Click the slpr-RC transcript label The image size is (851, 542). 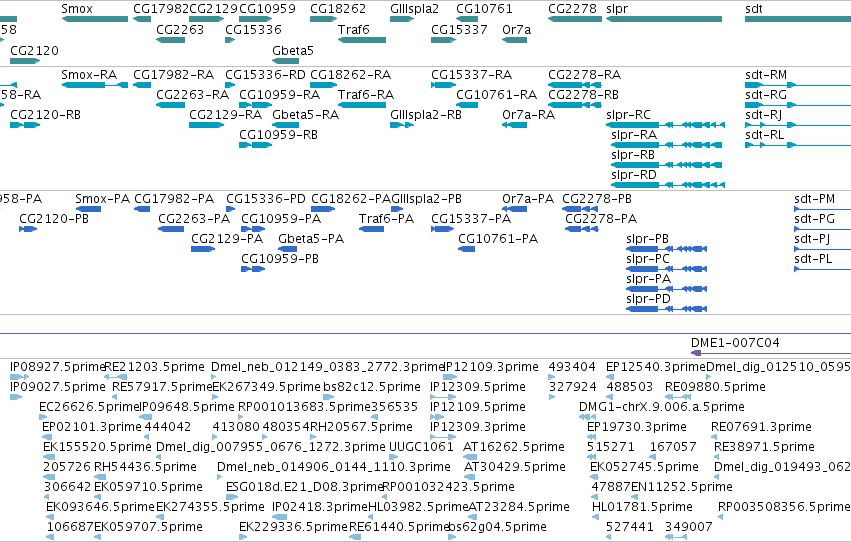(628, 114)
